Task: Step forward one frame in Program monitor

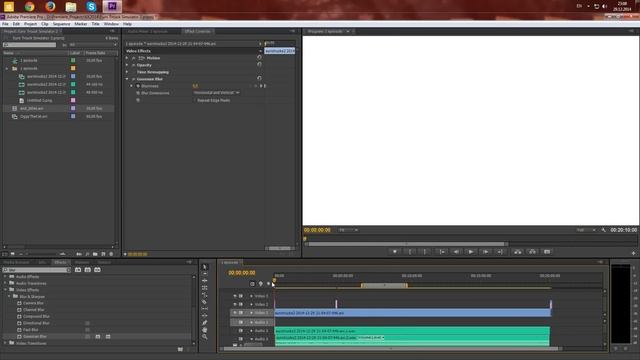Action: coord(485,252)
